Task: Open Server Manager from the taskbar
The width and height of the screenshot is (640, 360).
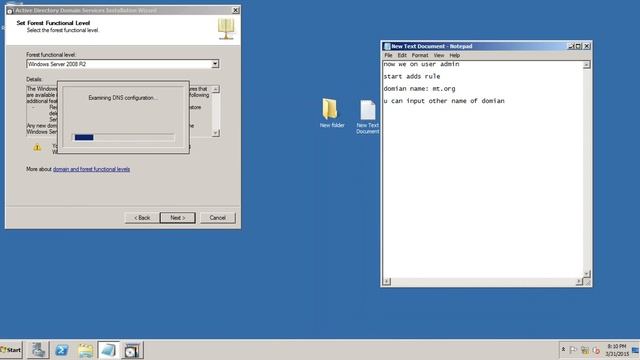Action: tap(38, 350)
